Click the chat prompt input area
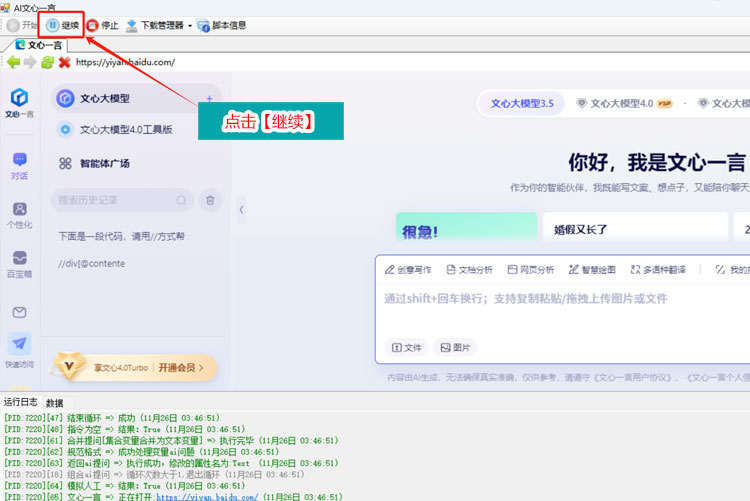Image resolution: width=750 pixels, height=501 pixels. point(564,309)
